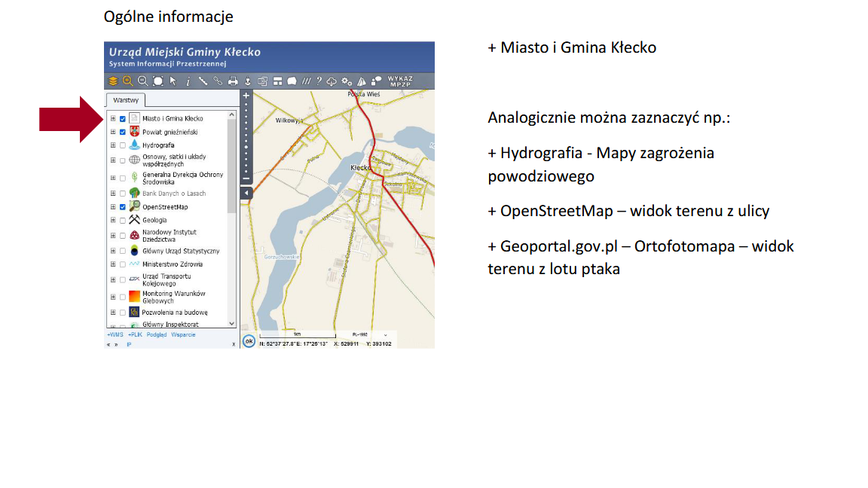The width and height of the screenshot is (868, 488).
Task: Expand the Geologia tree node
Action: click(x=113, y=220)
